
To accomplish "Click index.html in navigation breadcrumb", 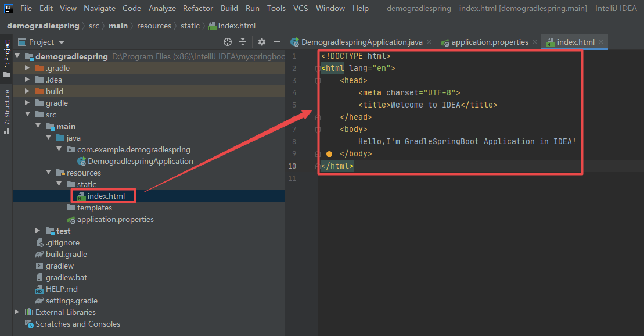I will click(232, 26).
